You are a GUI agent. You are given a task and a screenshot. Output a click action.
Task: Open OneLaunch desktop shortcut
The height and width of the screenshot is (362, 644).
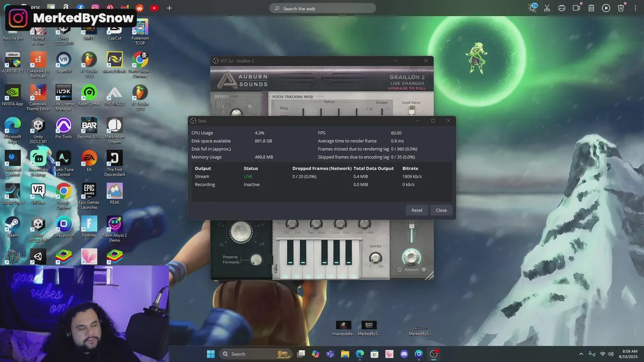coord(63,226)
